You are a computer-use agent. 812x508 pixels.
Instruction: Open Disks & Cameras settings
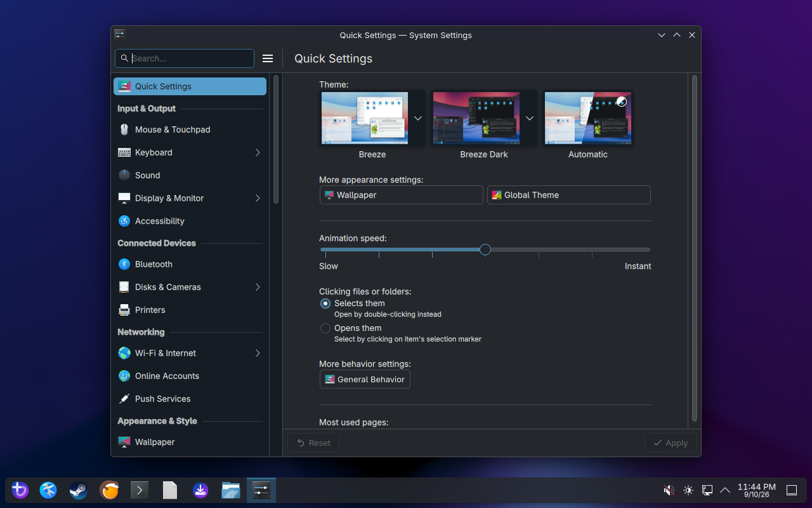click(190, 287)
